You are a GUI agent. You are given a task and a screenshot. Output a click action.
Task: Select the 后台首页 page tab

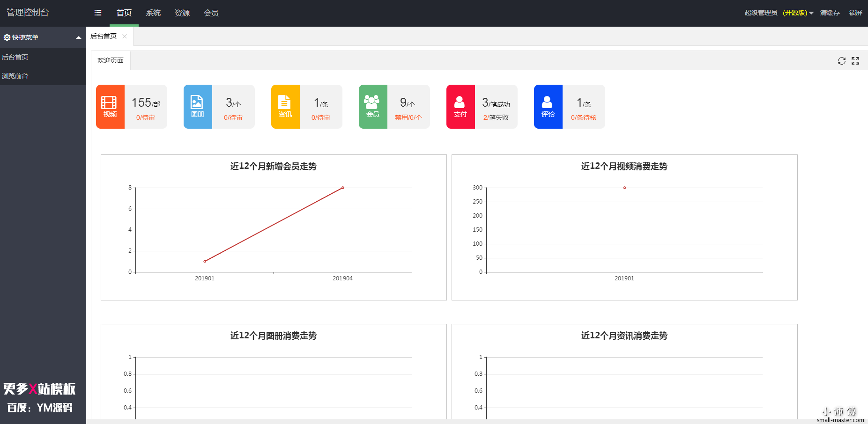[x=104, y=36]
